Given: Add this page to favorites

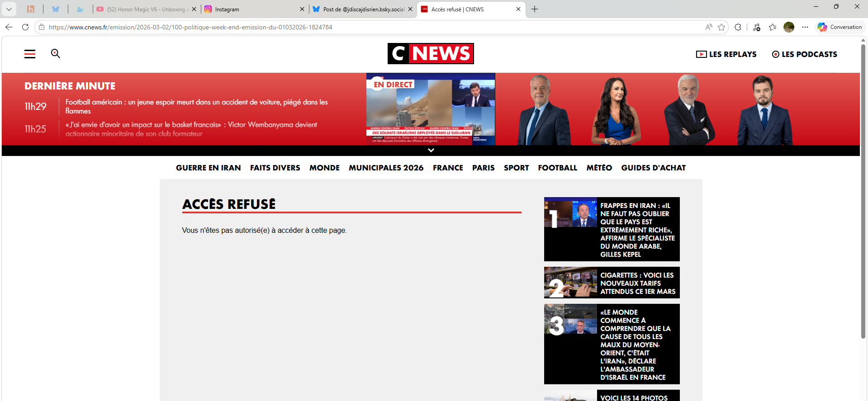Looking at the screenshot, I should click(x=721, y=27).
